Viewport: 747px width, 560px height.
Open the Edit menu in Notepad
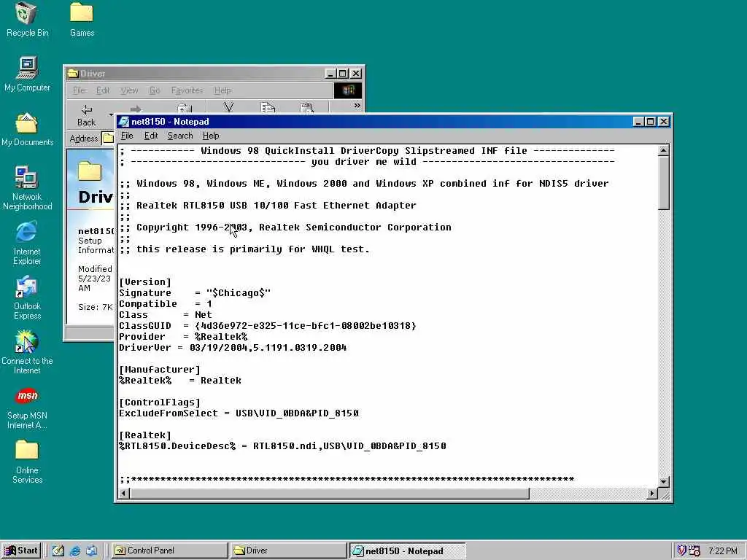pos(150,136)
